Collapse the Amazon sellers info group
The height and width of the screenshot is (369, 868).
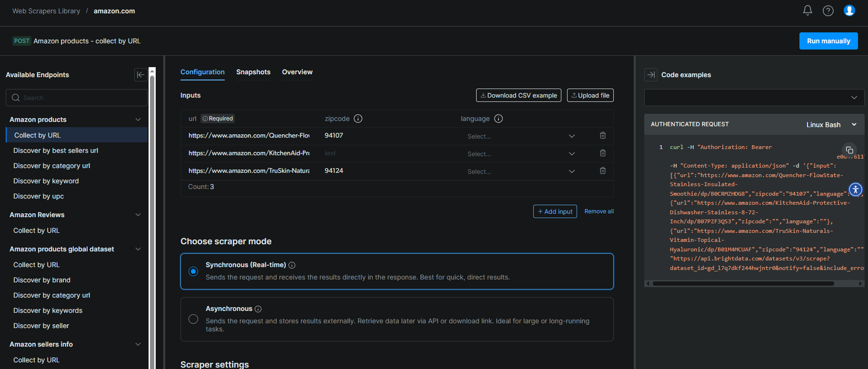tap(138, 344)
